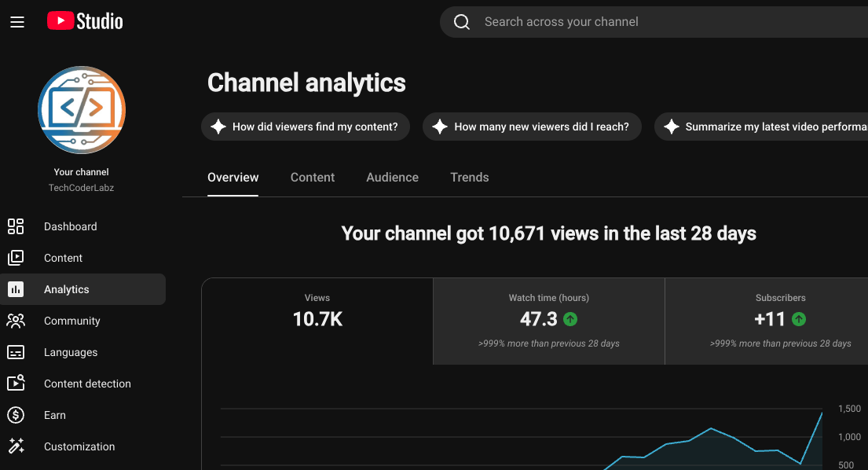868x470 pixels.
Task: Click the TechCoderLabz channel avatar
Action: click(82, 110)
